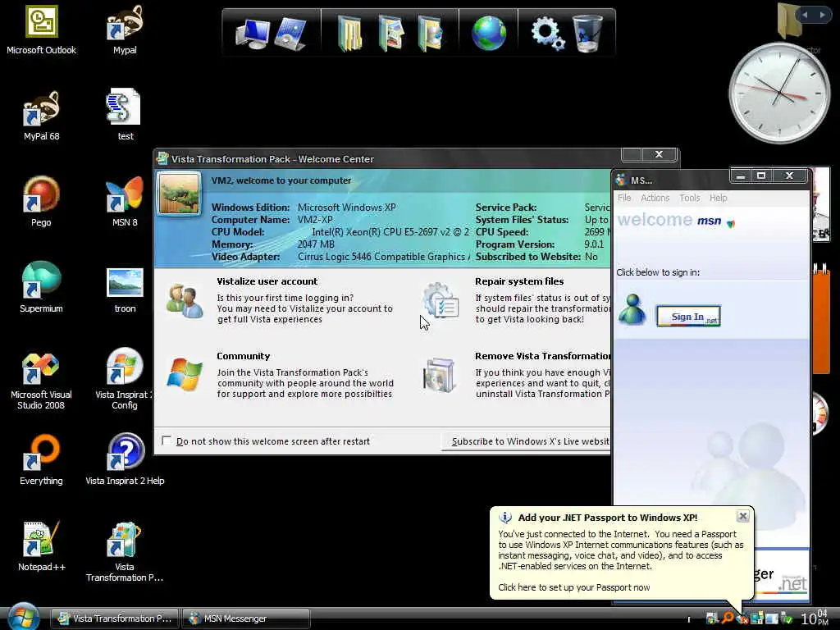Open the File menu in MSN Messenger
The height and width of the screenshot is (630, 840).
(x=624, y=198)
